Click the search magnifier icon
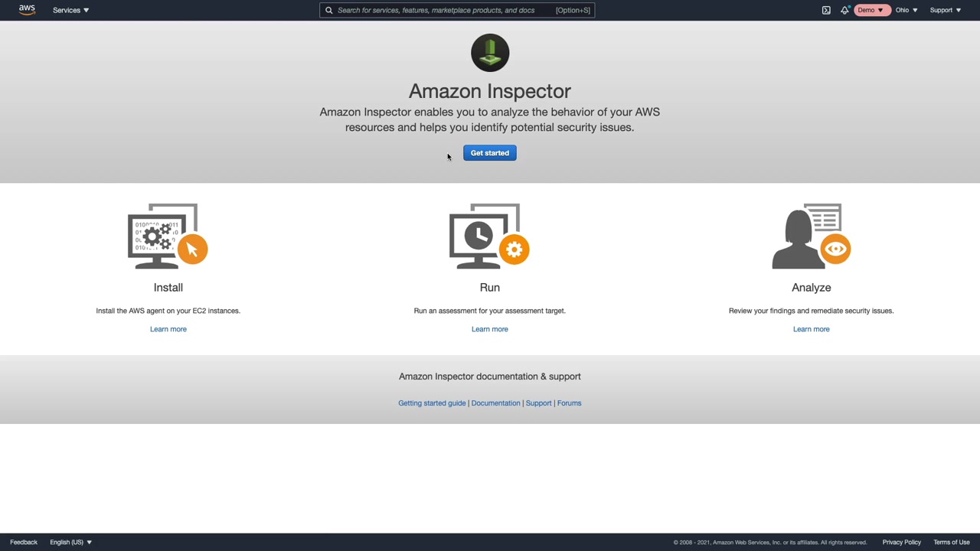Screen dimensions: 980x551 click(329, 10)
